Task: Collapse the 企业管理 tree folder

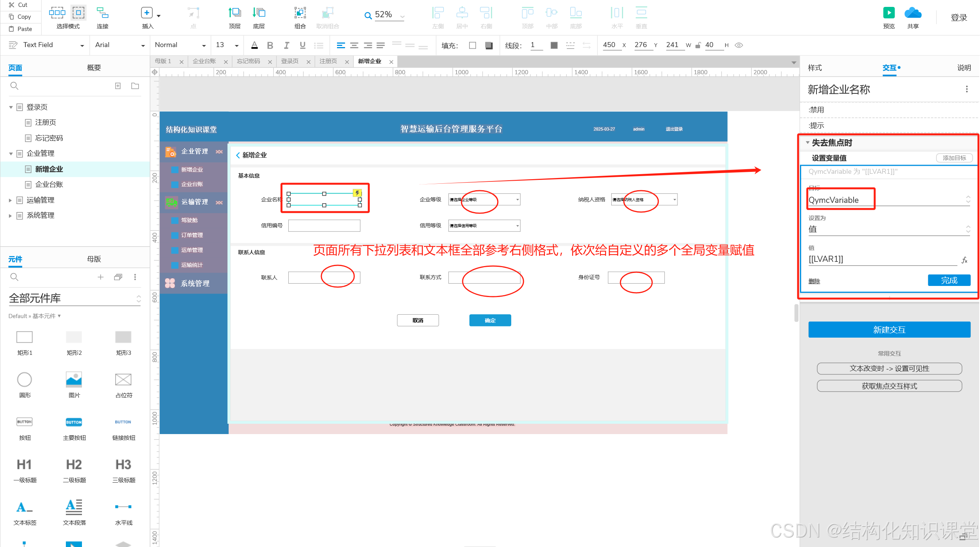Action: coord(11,153)
